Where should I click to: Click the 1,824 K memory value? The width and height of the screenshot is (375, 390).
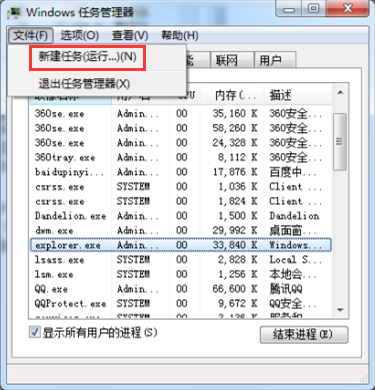(238, 201)
